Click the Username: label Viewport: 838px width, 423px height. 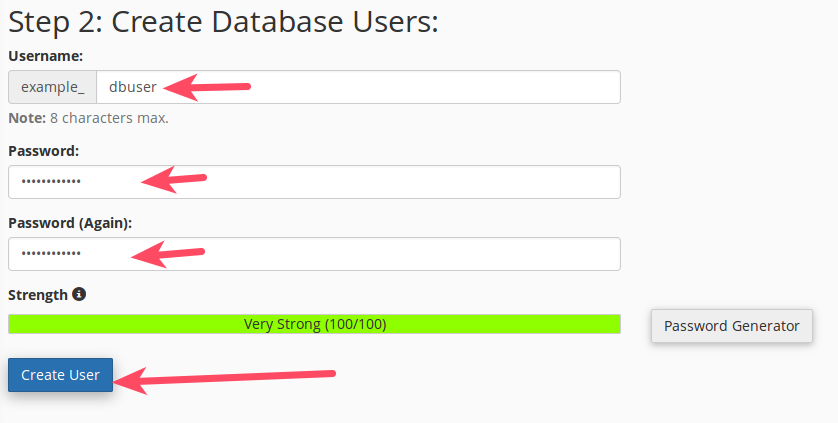pyautogui.click(x=45, y=56)
